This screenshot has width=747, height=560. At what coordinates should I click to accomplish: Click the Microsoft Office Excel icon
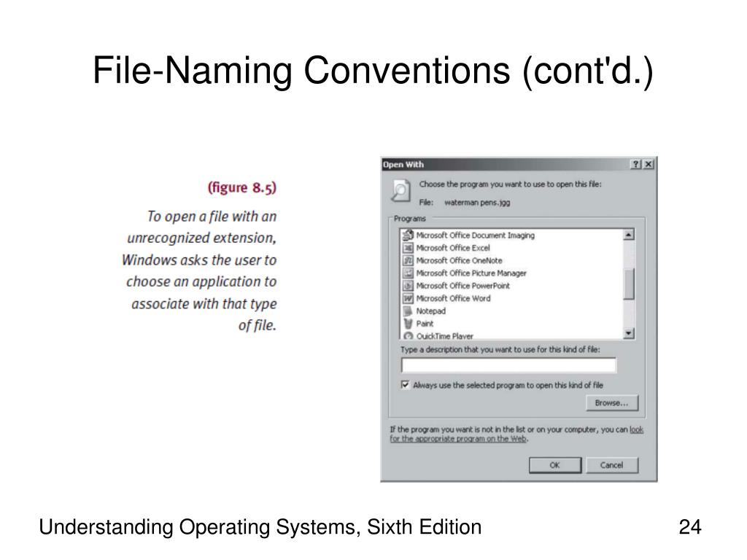click(408, 248)
